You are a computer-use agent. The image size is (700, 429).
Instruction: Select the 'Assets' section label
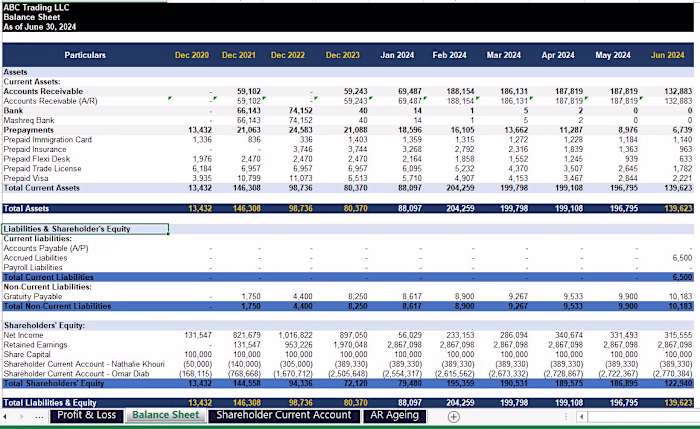[x=15, y=72]
